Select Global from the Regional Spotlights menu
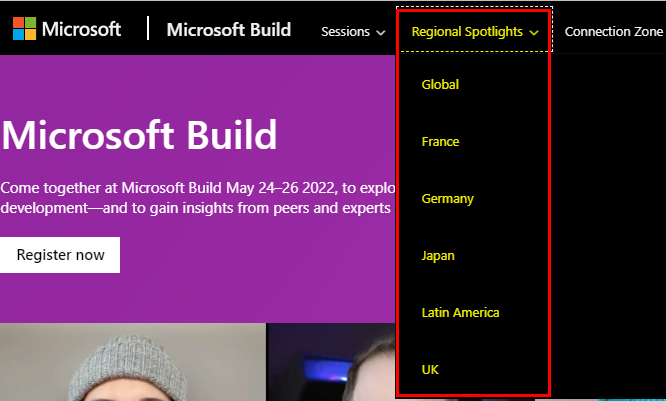The height and width of the screenshot is (401, 666). click(440, 85)
